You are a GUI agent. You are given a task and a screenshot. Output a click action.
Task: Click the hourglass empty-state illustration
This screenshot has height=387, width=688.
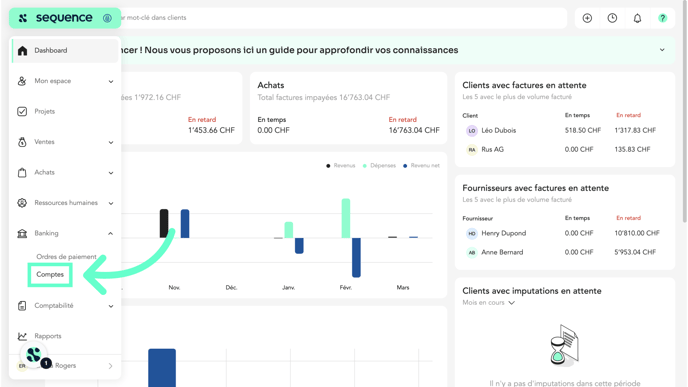coord(564,345)
